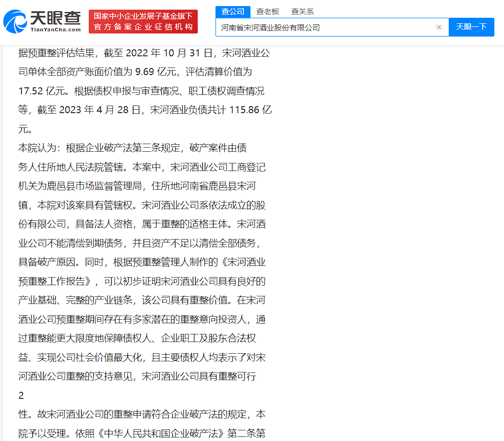Open the 查关系 tab

point(302,12)
